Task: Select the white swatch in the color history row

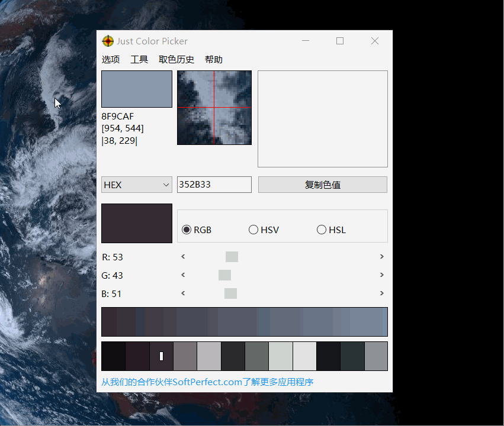Action: click(304, 356)
